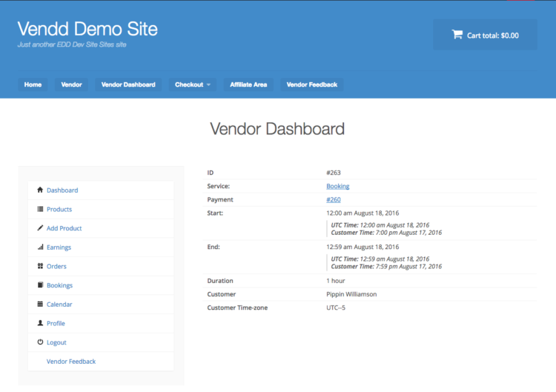Screen dimensions: 556x392
Task: Click the start time 12:00 am August 18, 2016
Action: click(363, 213)
